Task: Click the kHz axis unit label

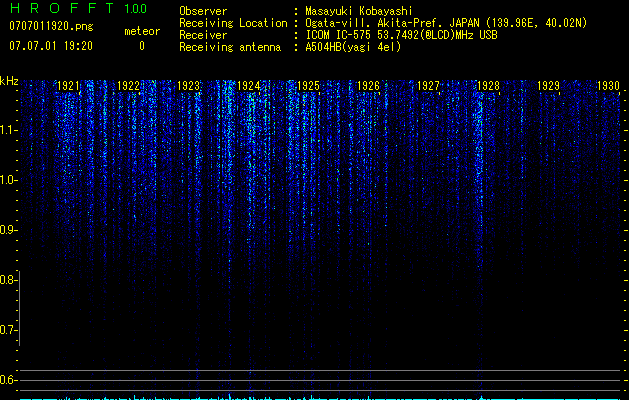Action: click(9, 81)
